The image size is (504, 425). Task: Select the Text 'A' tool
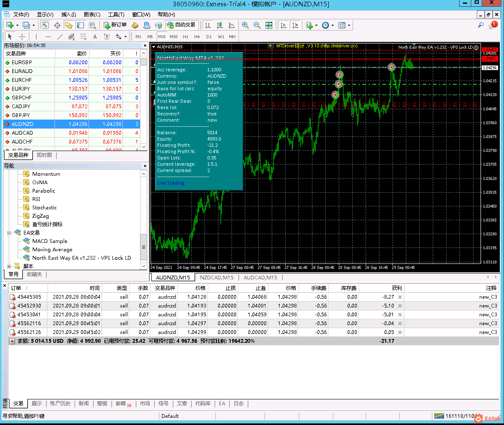[95, 37]
